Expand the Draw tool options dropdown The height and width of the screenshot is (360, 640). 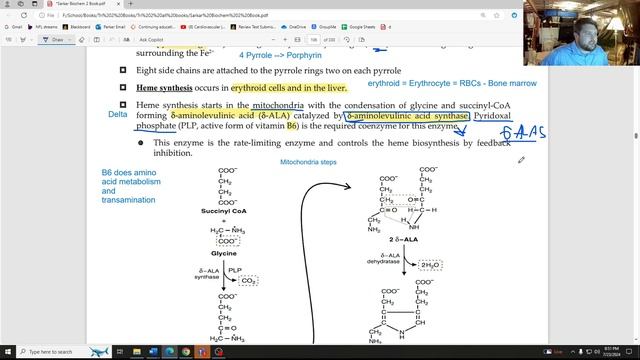(70, 40)
